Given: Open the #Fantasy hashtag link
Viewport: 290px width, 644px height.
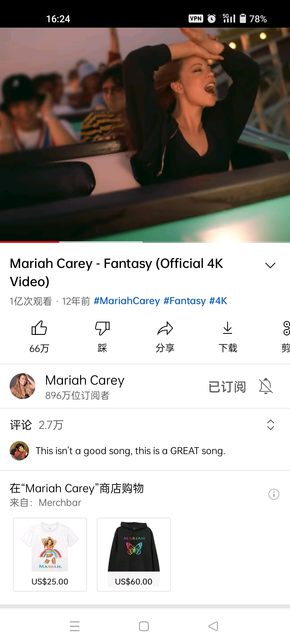Looking at the screenshot, I should tap(185, 301).
